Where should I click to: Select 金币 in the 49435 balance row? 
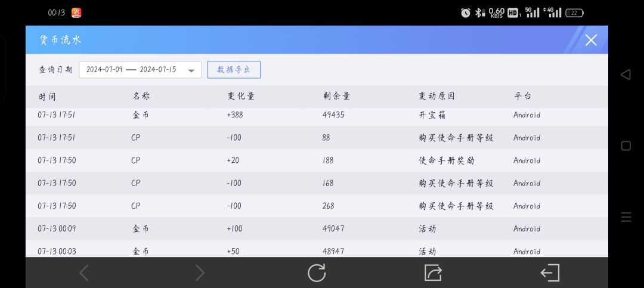tap(141, 115)
